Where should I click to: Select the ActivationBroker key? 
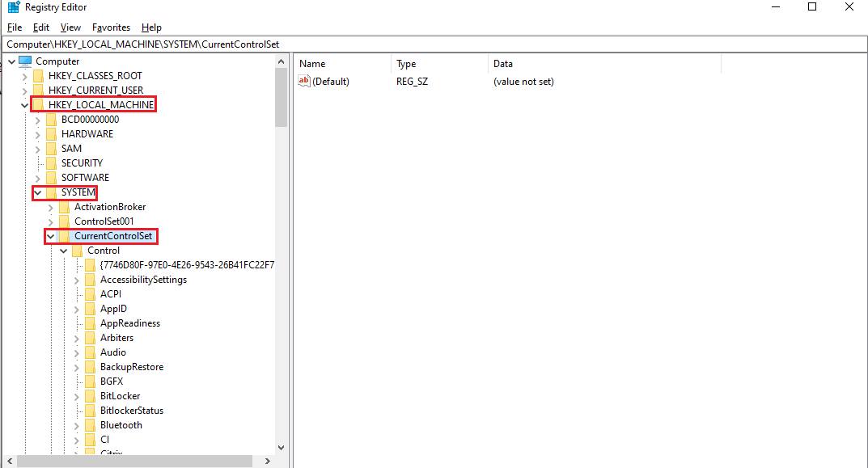coord(110,206)
